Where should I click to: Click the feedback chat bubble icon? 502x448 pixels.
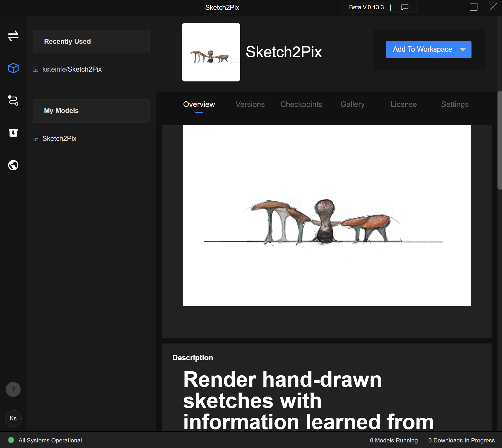pyautogui.click(x=405, y=7)
